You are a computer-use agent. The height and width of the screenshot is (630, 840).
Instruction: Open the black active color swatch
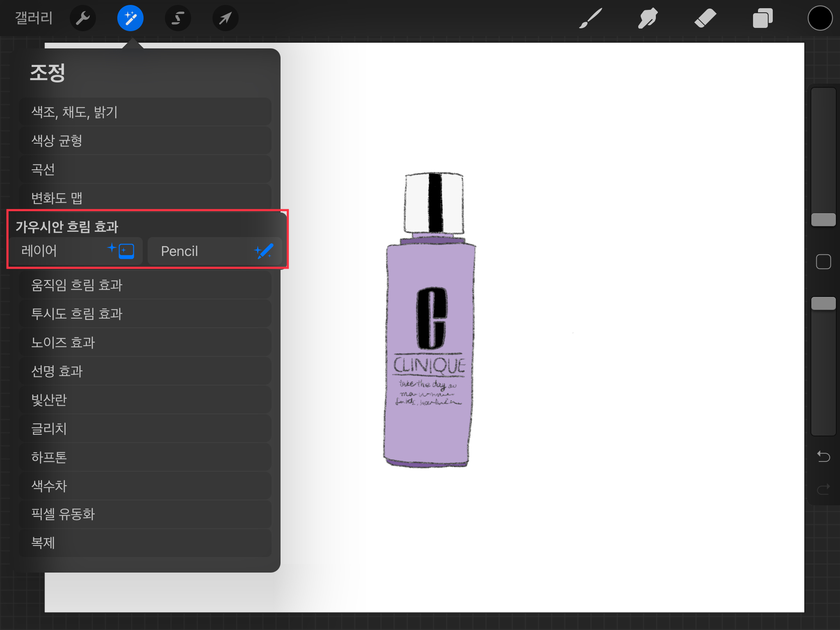(820, 18)
